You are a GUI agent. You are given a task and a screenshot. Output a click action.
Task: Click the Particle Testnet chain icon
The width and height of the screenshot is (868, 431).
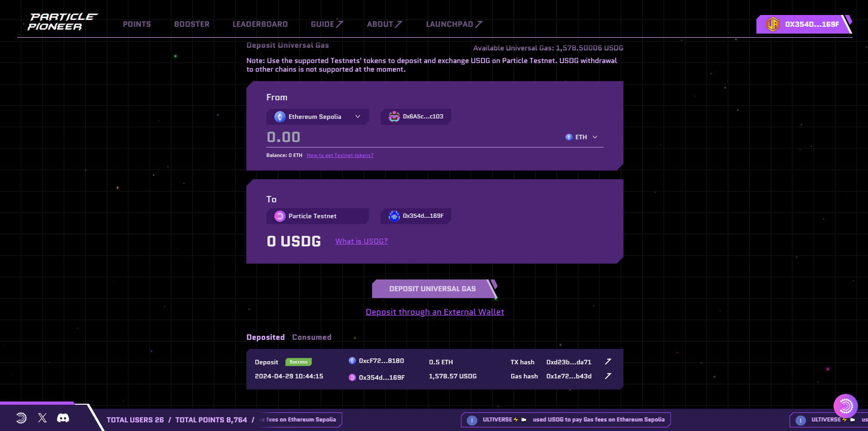click(x=279, y=216)
